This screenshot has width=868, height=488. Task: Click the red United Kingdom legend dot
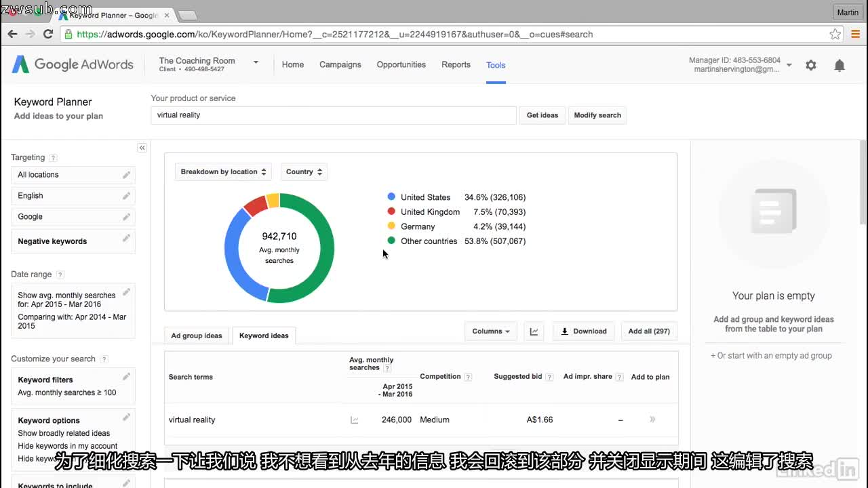391,211
